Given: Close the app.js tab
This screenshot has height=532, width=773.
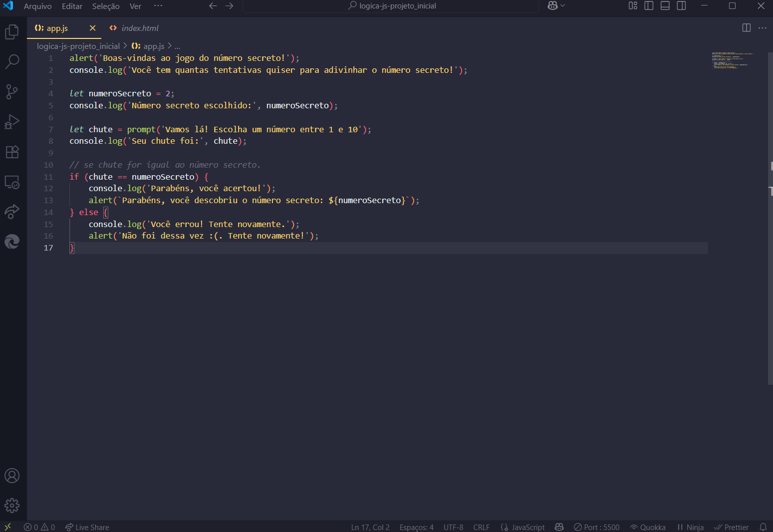Looking at the screenshot, I should click(92, 28).
